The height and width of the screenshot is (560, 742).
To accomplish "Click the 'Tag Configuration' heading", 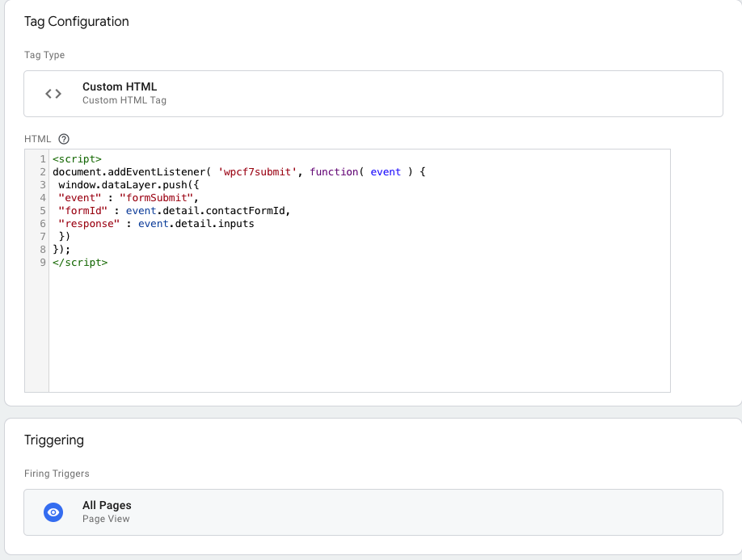I will (x=77, y=21).
